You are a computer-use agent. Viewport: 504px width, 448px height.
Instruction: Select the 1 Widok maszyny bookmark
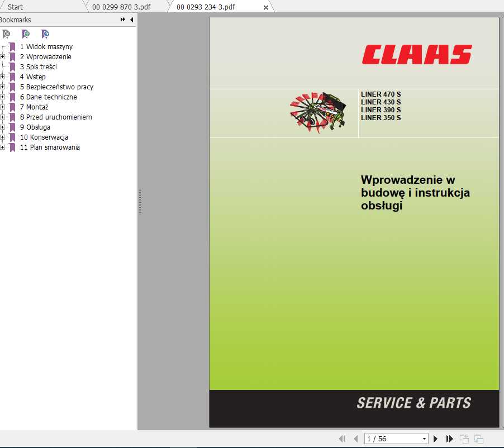(46, 47)
